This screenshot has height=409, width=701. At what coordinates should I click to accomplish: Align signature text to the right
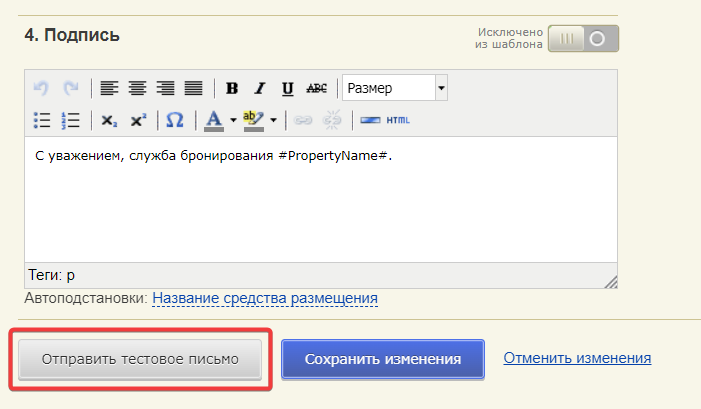[165, 88]
